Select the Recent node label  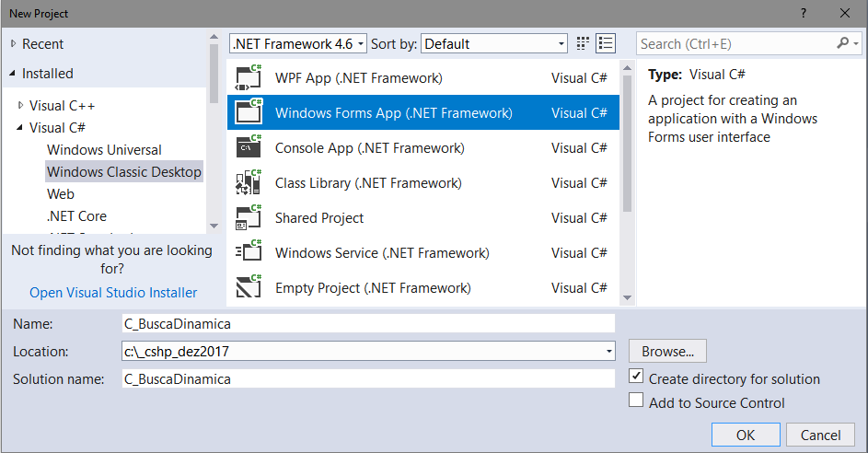pyautogui.click(x=42, y=44)
